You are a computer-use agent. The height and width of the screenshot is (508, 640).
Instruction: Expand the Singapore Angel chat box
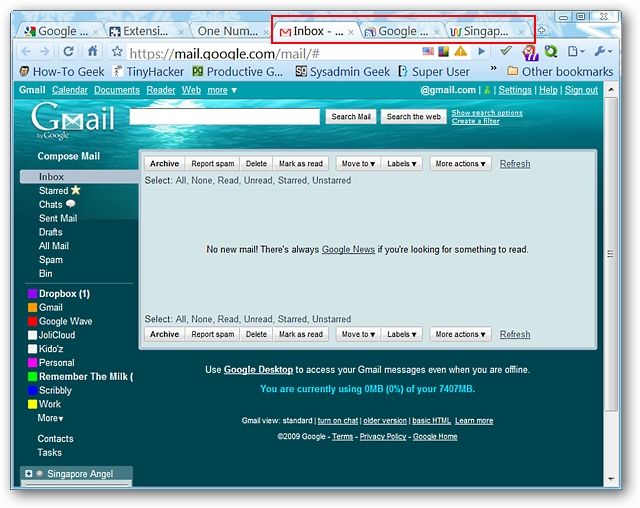(x=28, y=473)
